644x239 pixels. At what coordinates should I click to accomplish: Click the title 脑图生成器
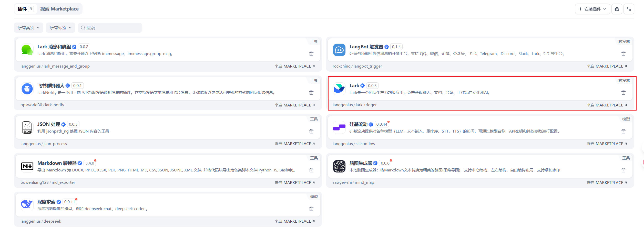pyautogui.click(x=361, y=163)
